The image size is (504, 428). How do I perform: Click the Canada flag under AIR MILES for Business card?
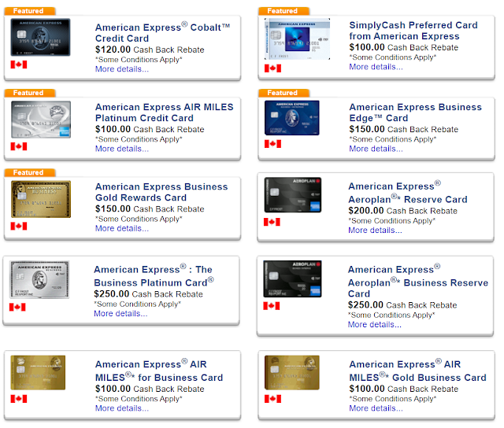[19, 399]
